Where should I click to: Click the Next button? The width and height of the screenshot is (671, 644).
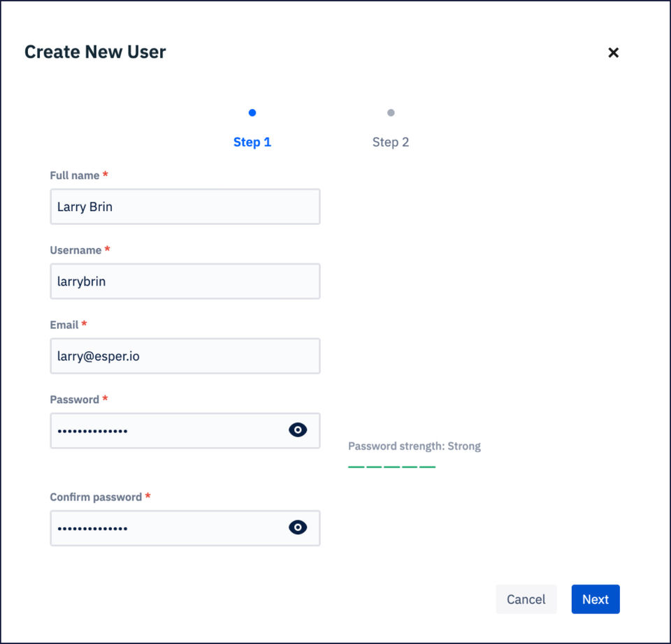coord(596,599)
